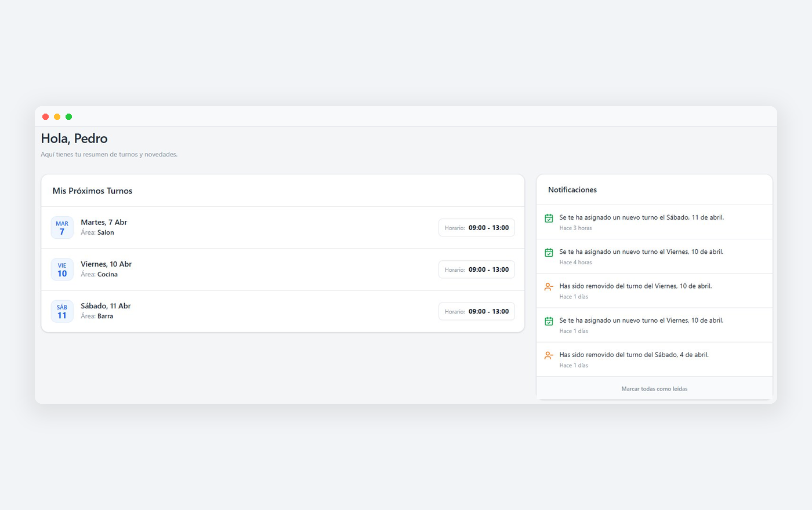Image resolution: width=812 pixels, height=510 pixels.
Task: Click the VIE 10 date badge
Action: (62, 269)
